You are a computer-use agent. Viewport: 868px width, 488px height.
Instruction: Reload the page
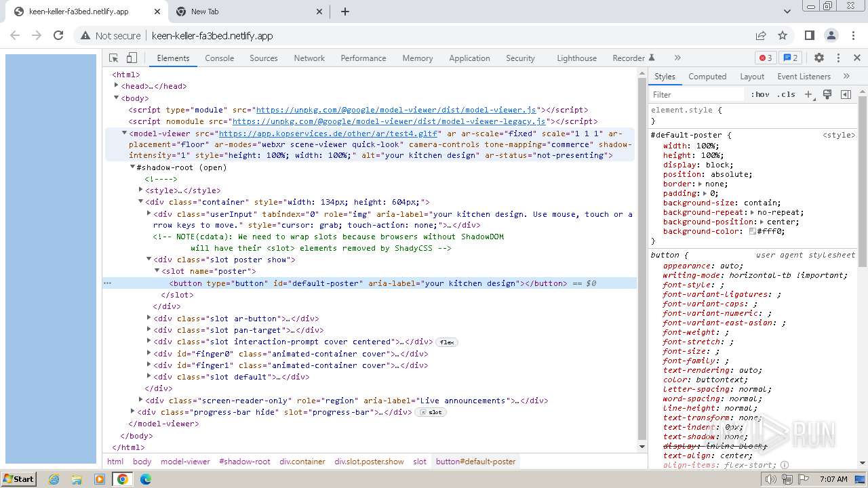tap(58, 35)
